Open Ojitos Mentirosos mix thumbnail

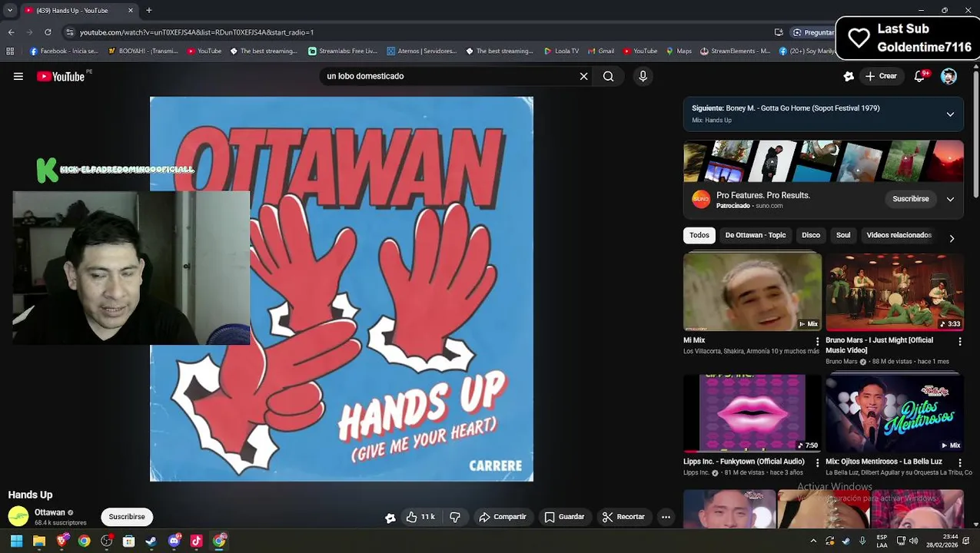click(895, 413)
